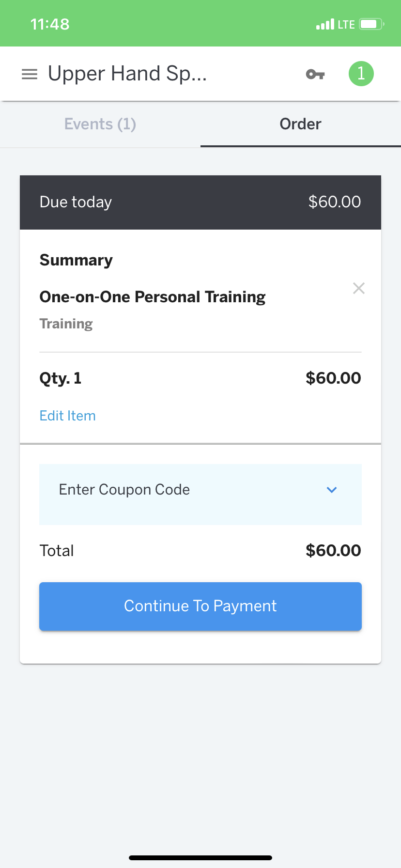
Task: Click the battery indicator
Action: tap(370, 24)
